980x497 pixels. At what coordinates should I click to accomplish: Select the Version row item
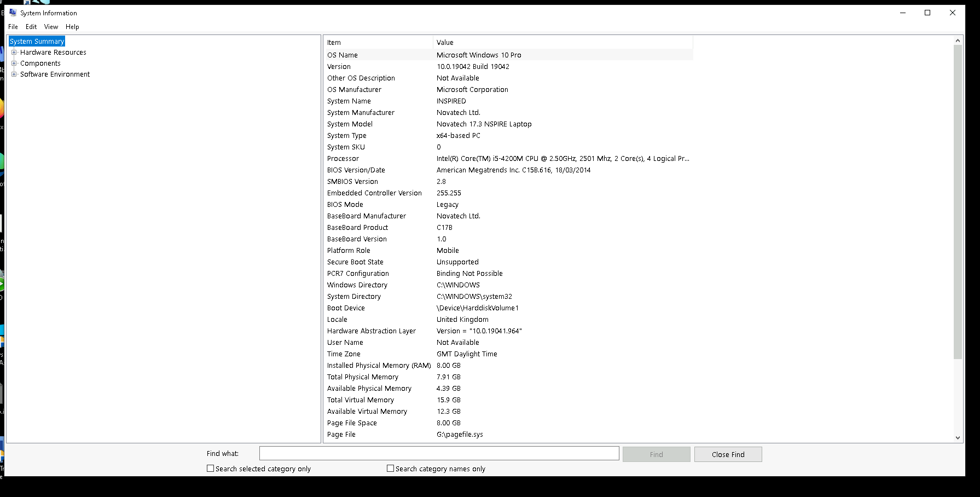(x=508, y=66)
